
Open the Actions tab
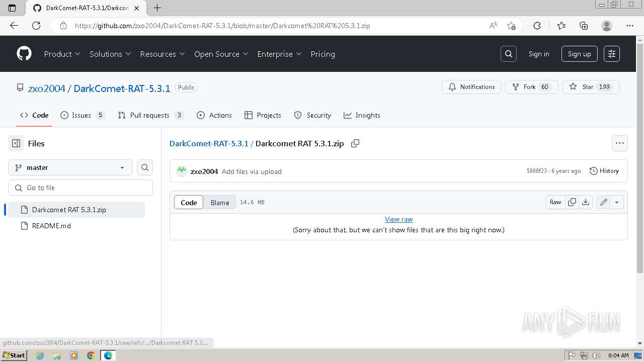[x=214, y=115]
